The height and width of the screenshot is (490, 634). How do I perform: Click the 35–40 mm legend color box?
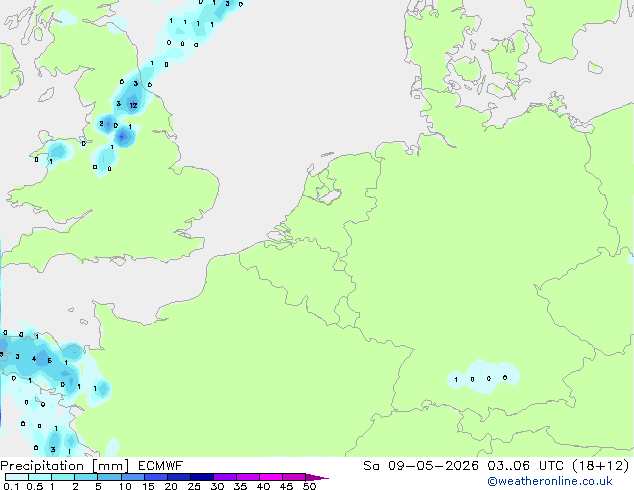248,477
